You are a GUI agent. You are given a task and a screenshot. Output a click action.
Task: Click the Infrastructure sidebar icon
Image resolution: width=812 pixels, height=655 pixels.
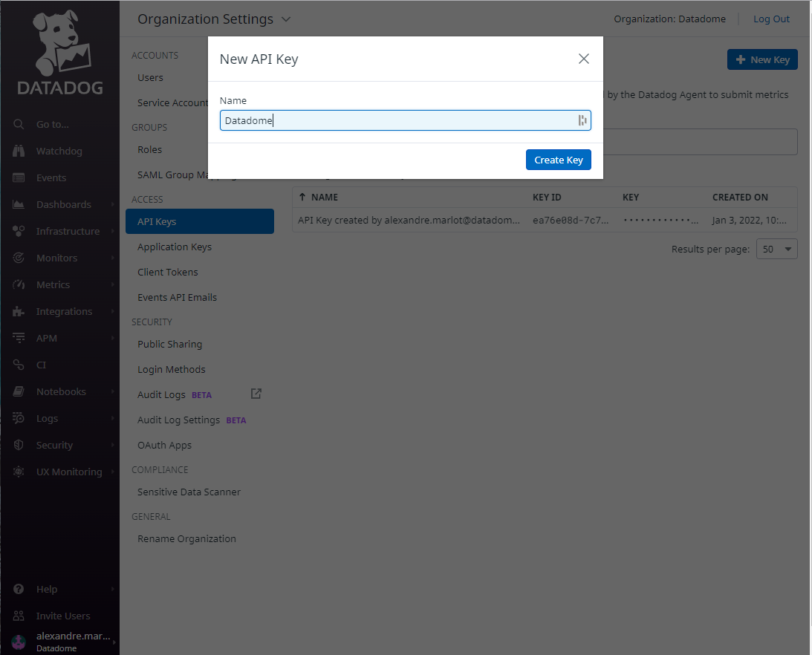tap(19, 231)
